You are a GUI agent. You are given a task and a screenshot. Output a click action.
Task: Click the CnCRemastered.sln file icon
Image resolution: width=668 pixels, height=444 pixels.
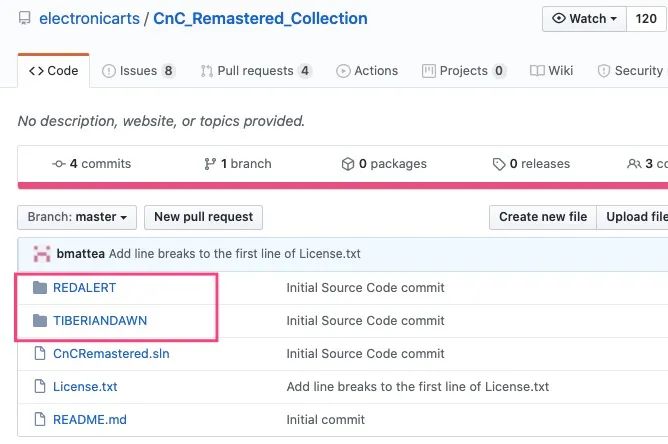point(40,353)
